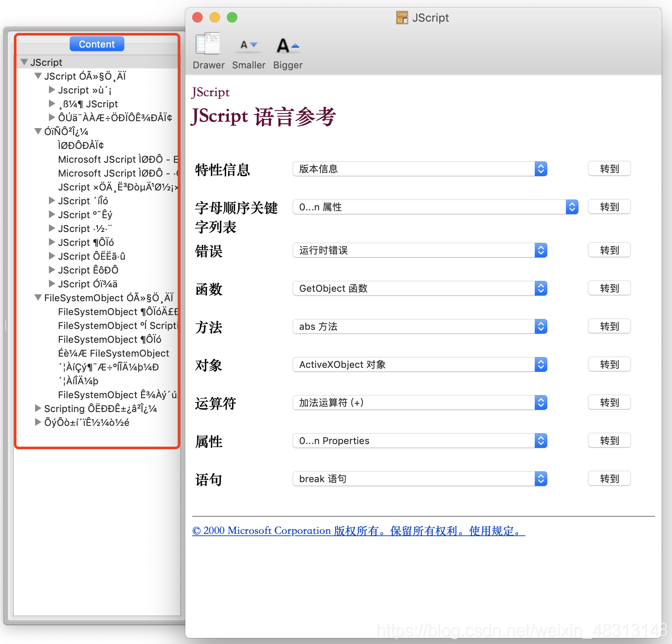Expand the JScript ·½·¨ tree node
Screen dimensions: 672x644
click(52, 228)
